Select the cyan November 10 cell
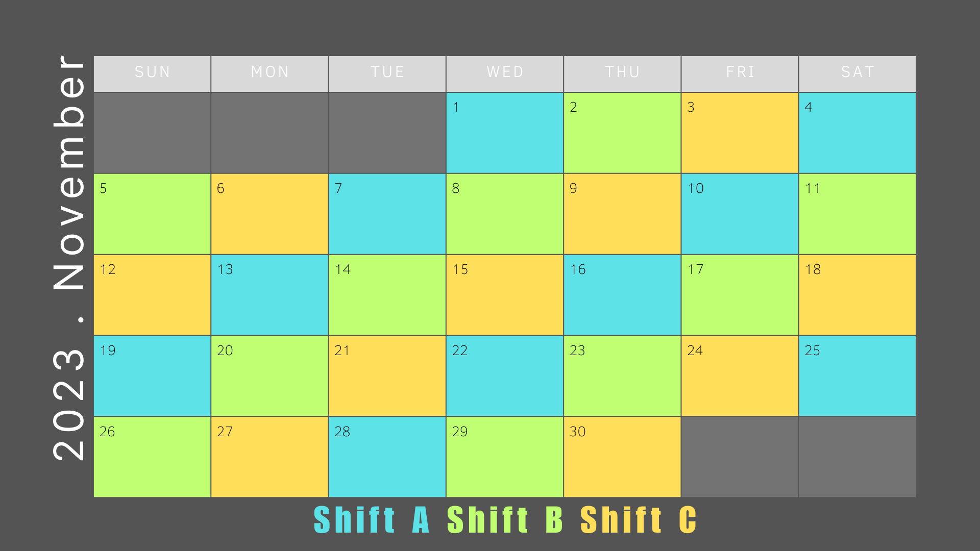The height and width of the screenshot is (551, 980). [740, 214]
